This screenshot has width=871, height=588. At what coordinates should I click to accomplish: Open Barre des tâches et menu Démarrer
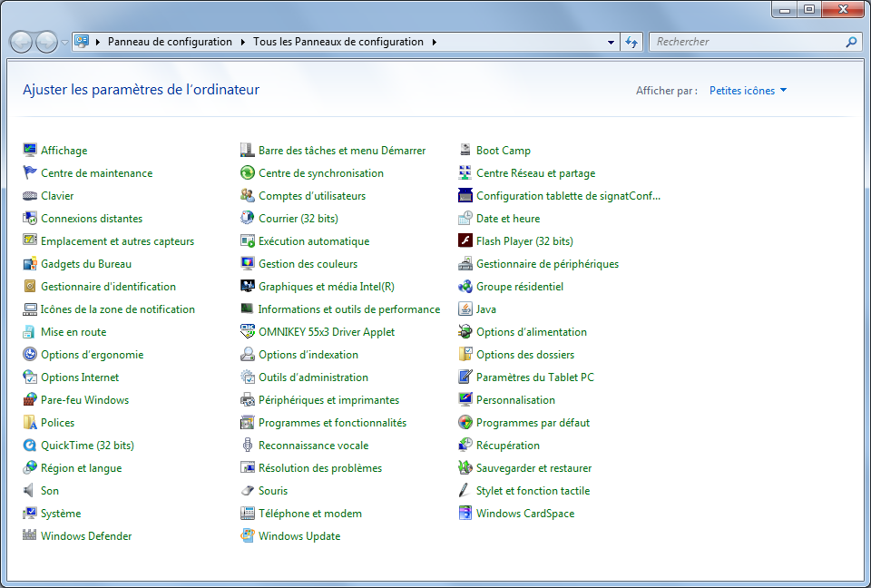(x=342, y=150)
